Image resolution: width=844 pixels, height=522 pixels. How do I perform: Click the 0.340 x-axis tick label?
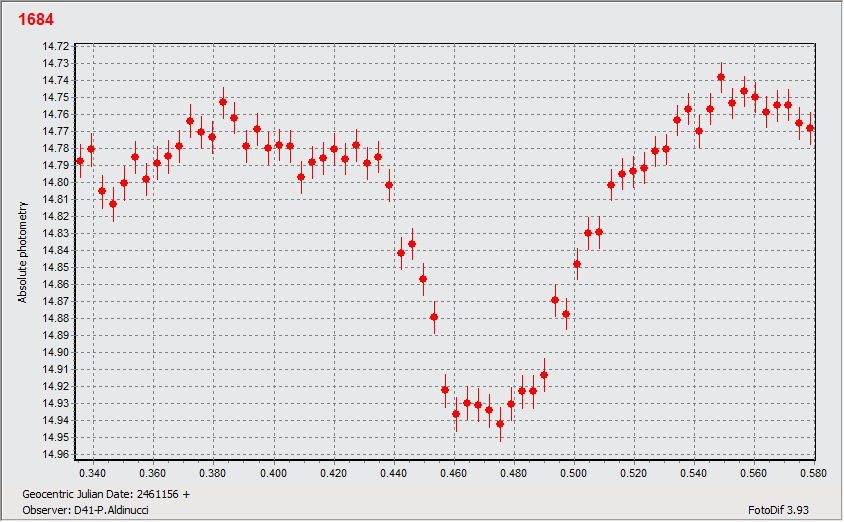coord(92,472)
